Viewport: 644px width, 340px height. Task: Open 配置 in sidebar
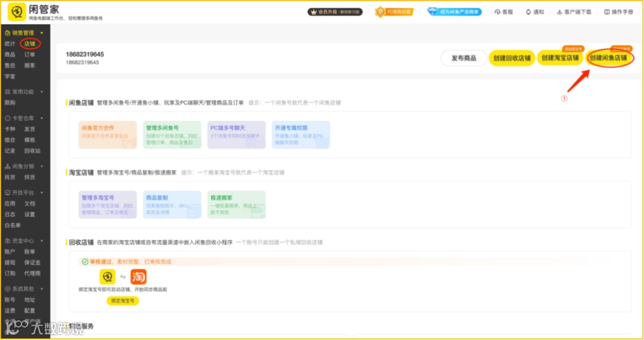point(30,310)
